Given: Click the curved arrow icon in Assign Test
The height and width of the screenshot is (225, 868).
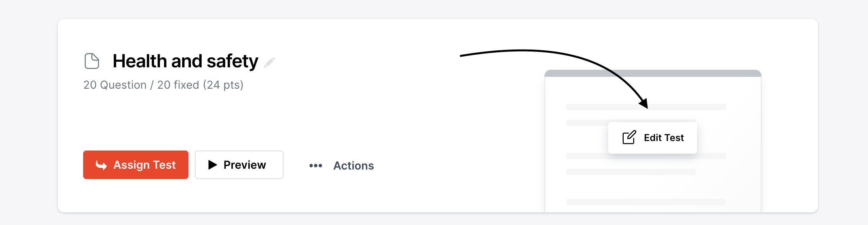Looking at the screenshot, I should 101,165.
